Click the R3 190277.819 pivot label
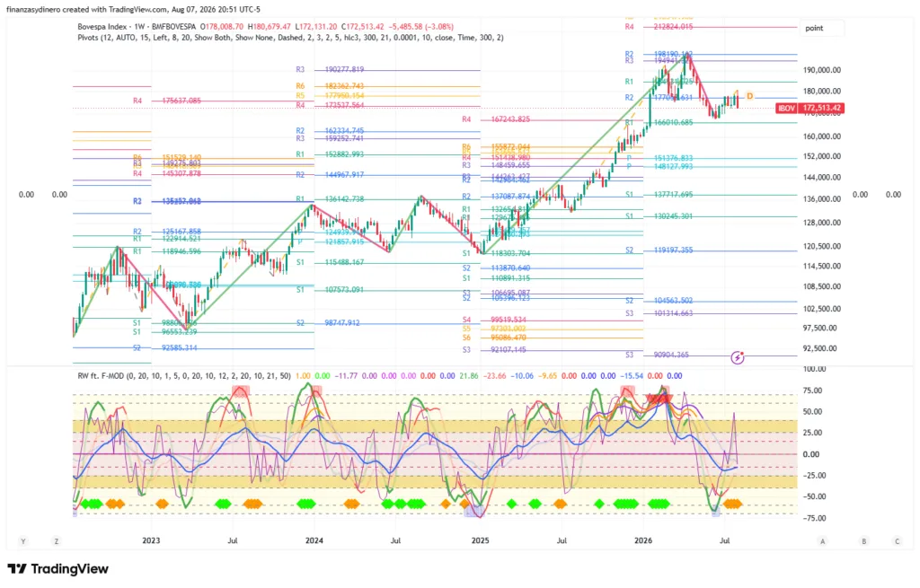Viewport: 920px width, 588px height. coord(330,69)
